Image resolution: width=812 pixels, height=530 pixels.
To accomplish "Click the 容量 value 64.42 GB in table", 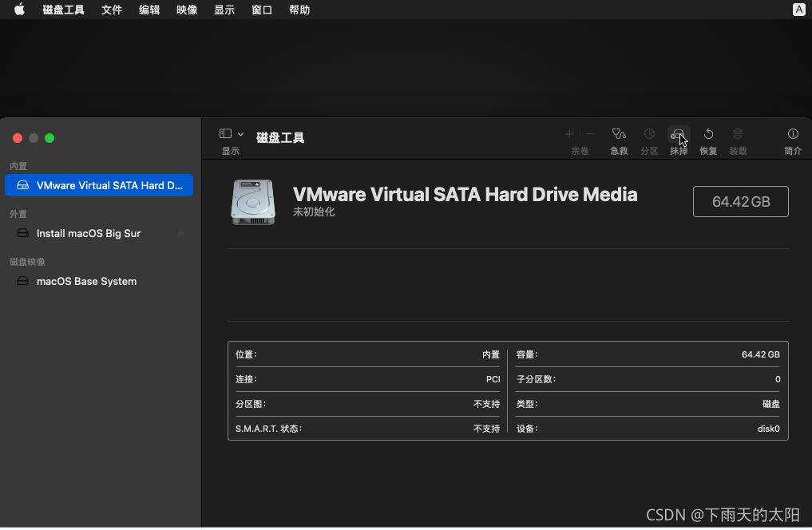I will [x=761, y=354].
